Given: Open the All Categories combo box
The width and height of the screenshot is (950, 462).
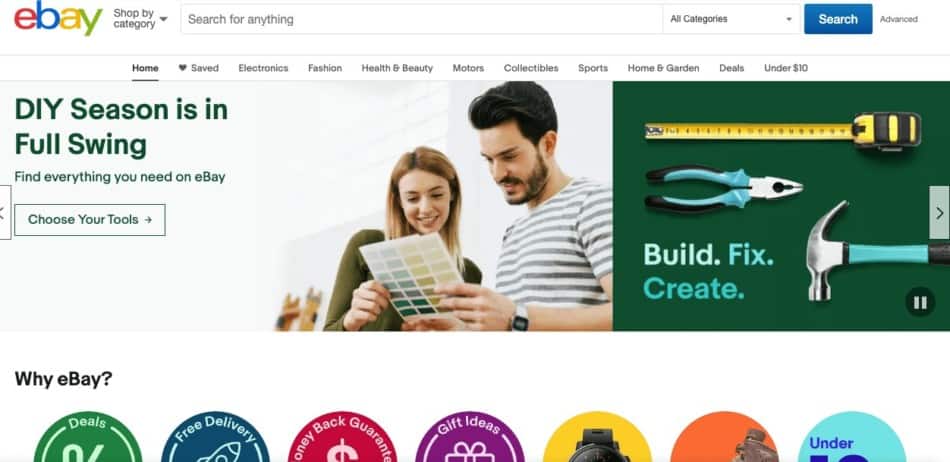Looking at the screenshot, I should [731, 19].
